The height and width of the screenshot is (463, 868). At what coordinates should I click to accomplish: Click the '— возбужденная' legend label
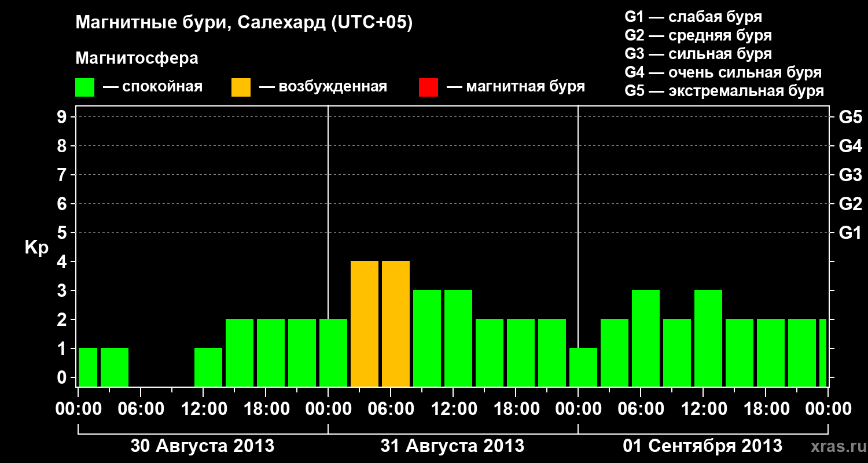point(323,87)
